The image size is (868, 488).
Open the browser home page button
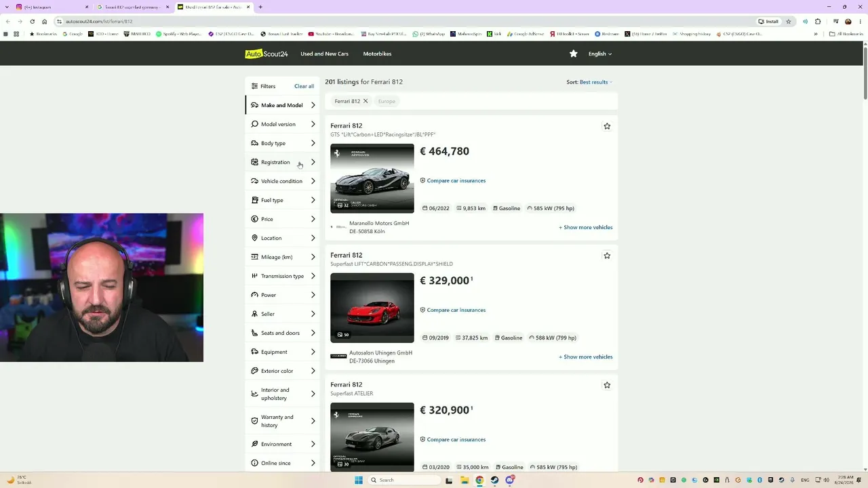pos(45,21)
